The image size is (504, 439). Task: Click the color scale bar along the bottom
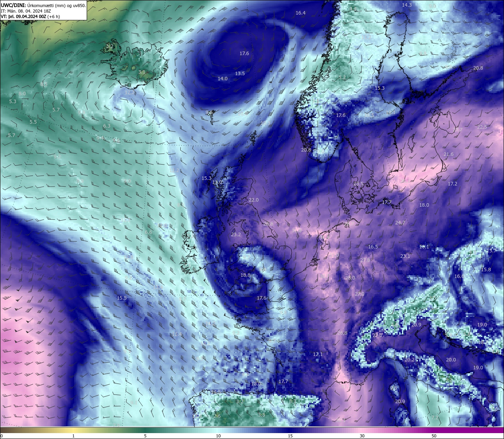[x=252, y=430]
